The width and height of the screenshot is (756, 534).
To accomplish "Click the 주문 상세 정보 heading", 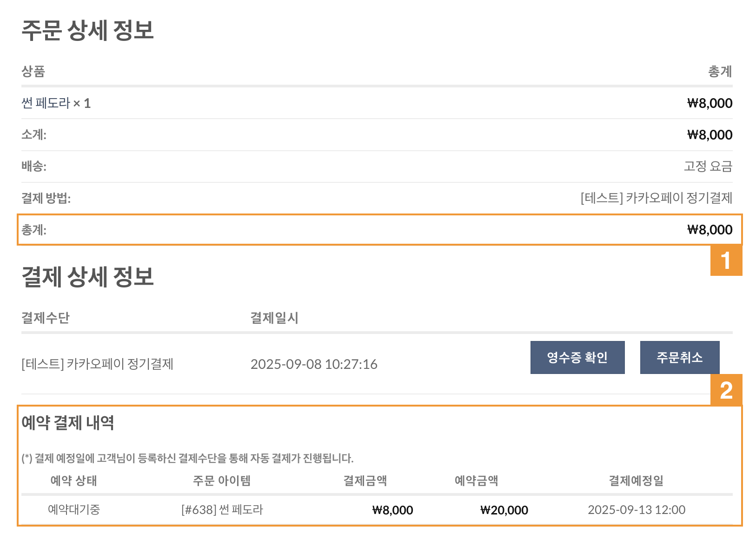I will pos(87,30).
